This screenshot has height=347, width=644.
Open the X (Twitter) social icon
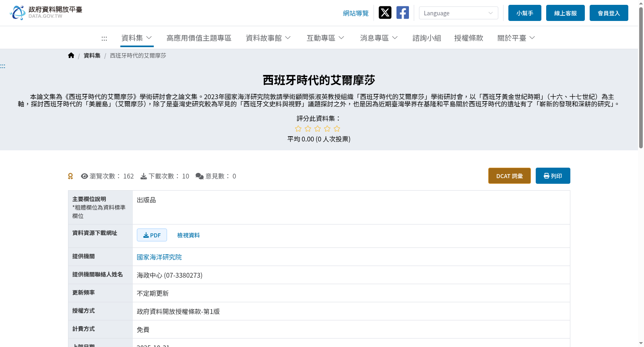[x=385, y=12]
